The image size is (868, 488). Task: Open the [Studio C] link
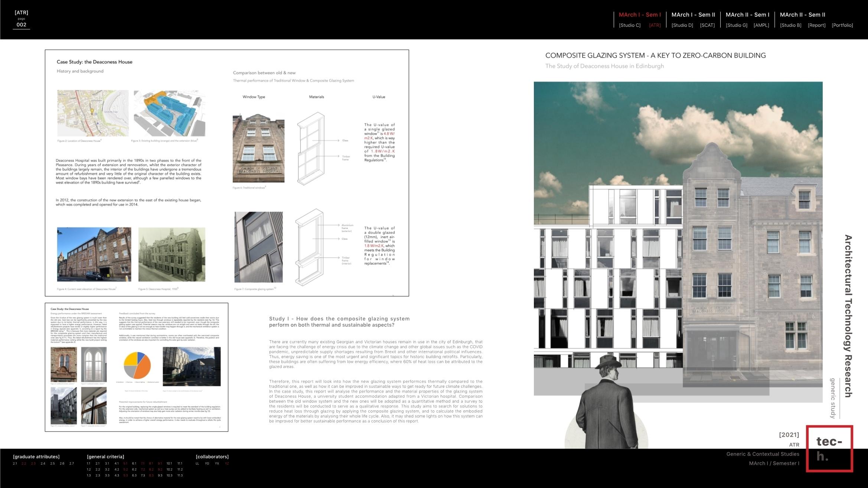630,25
